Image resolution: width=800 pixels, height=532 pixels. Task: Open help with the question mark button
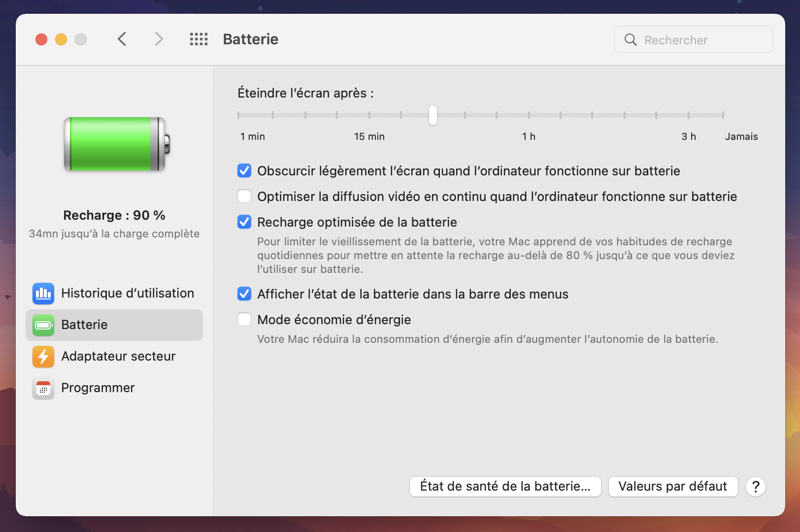click(x=756, y=487)
